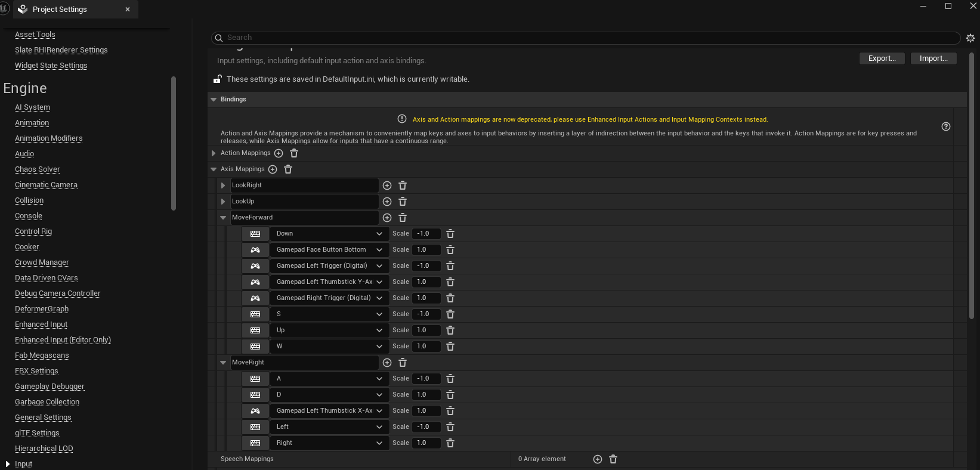Edit the MoveForward axis name field
The width and height of the screenshot is (980, 470).
click(304, 218)
